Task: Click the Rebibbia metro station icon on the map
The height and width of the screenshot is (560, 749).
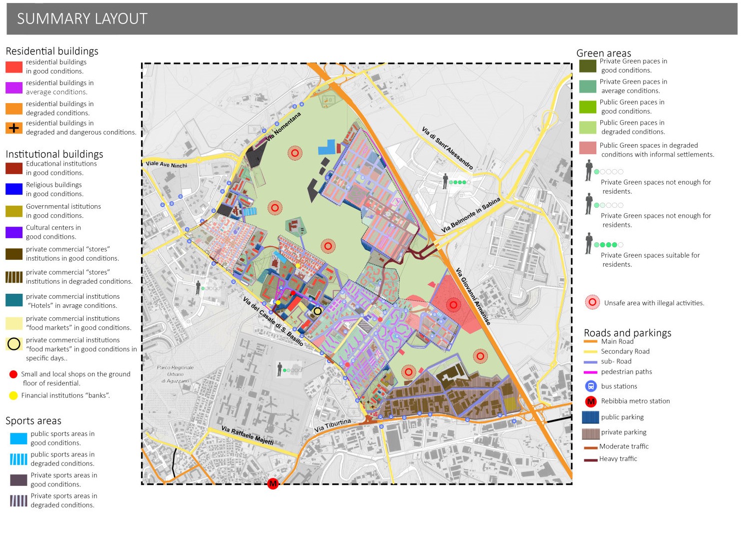Action: coord(273,484)
